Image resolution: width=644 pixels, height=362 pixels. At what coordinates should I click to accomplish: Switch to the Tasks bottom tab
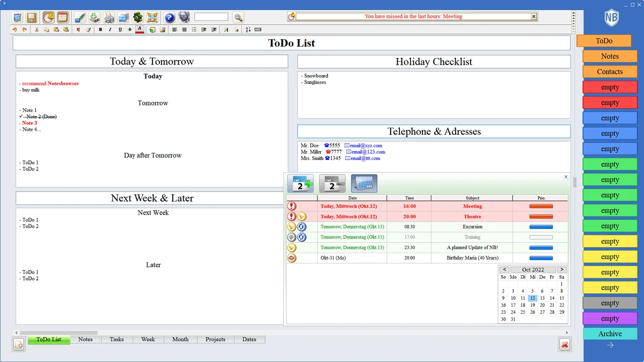[116, 339]
